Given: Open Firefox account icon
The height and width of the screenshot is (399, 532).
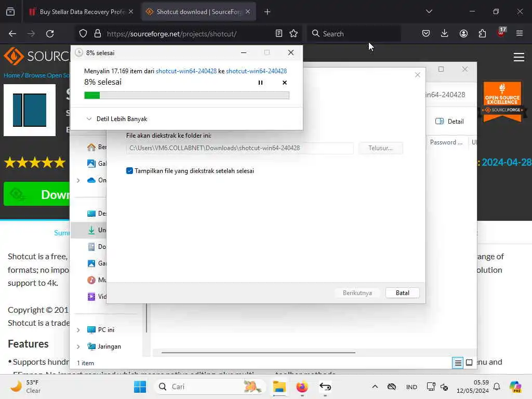Looking at the screenshot, I should (463, 34).
